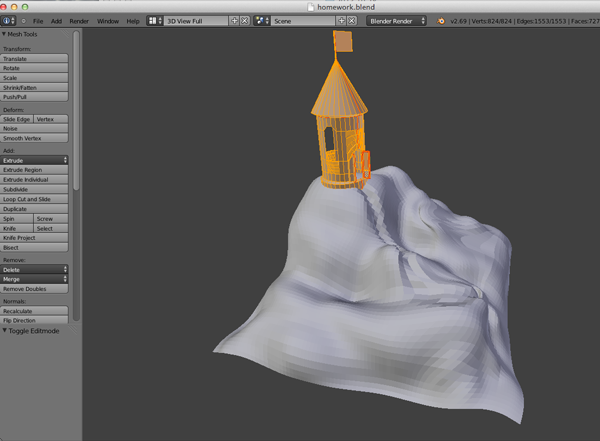This screenshot has height=441, width=600.
Task: Open the File menu
Action: (x=38, y=20)
